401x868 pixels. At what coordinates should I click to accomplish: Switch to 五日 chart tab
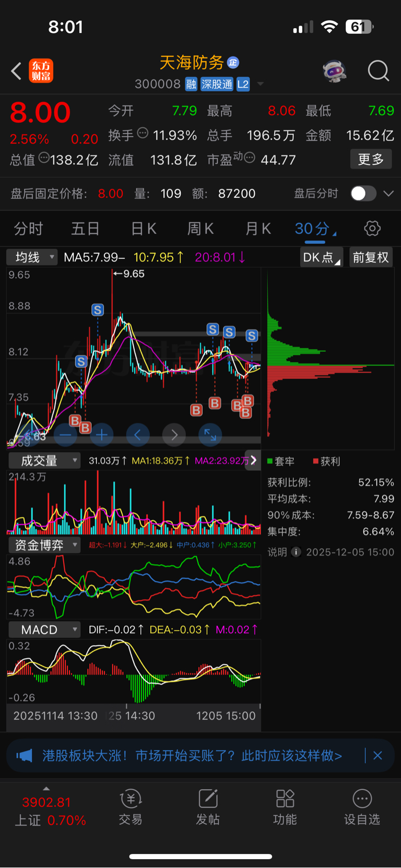(85, 229)
